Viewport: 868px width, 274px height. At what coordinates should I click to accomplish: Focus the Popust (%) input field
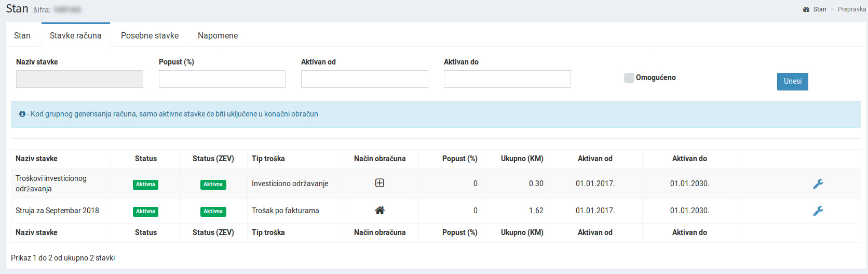[x=222, y=79]
